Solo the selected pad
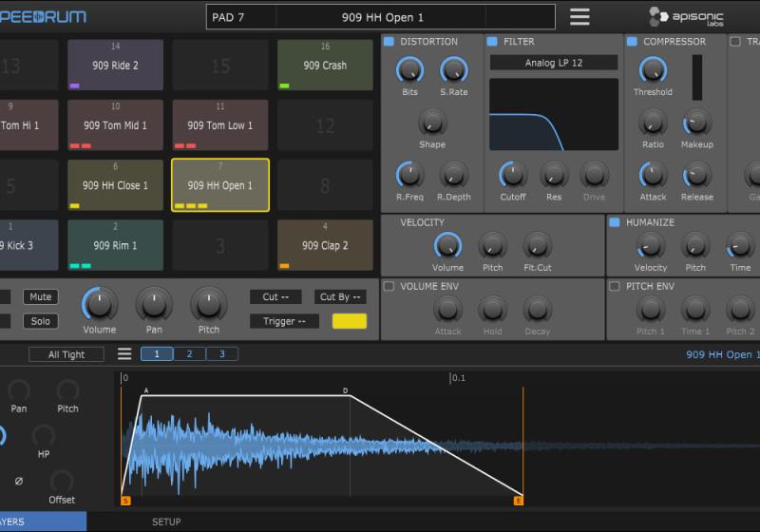 pos(40,321)
